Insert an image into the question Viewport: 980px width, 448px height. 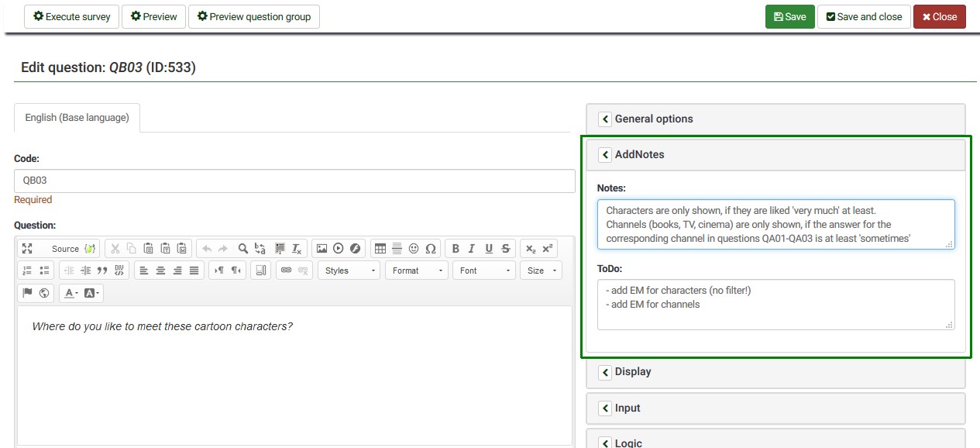[322, 249]
